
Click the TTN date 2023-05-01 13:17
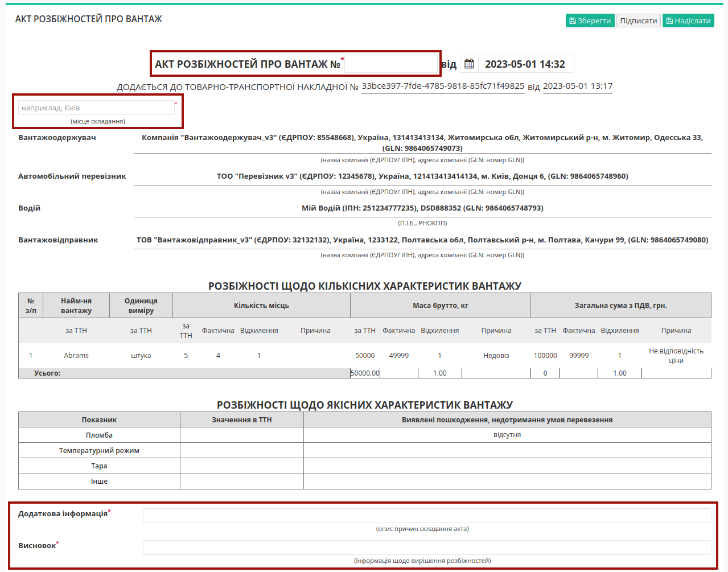(x=578, y=86)
